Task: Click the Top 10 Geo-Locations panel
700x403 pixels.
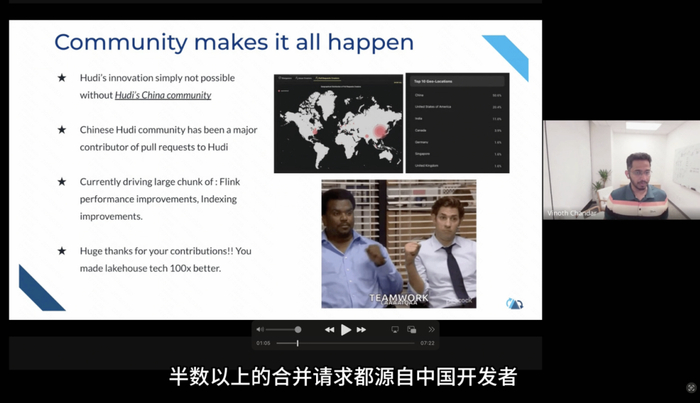Action: click(x=458, y=123)
